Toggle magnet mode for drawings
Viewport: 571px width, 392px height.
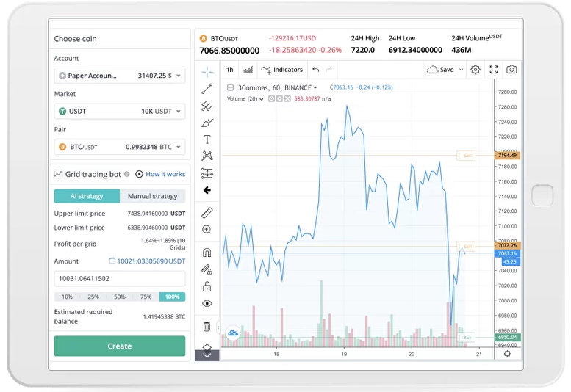point(207,253)
